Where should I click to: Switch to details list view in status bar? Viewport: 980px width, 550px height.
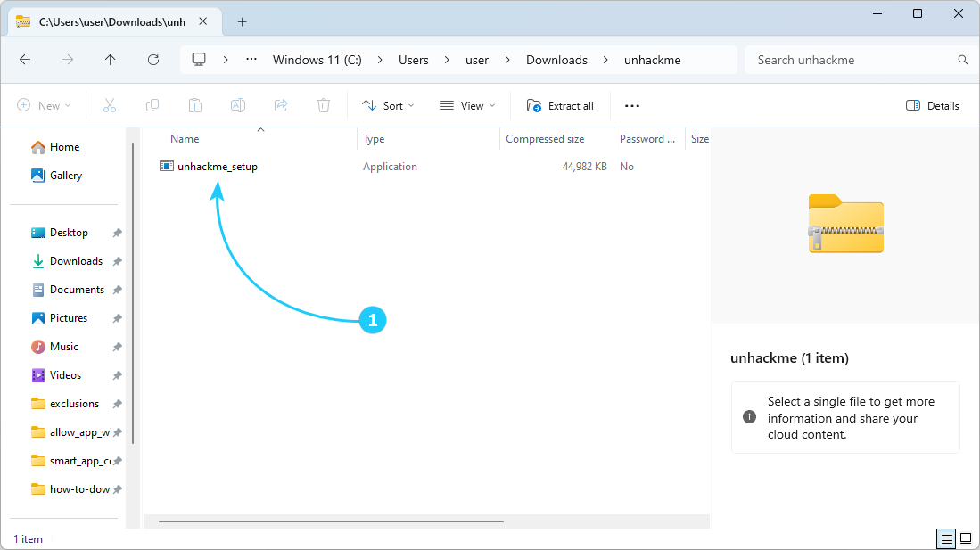[x=946, y=538]
